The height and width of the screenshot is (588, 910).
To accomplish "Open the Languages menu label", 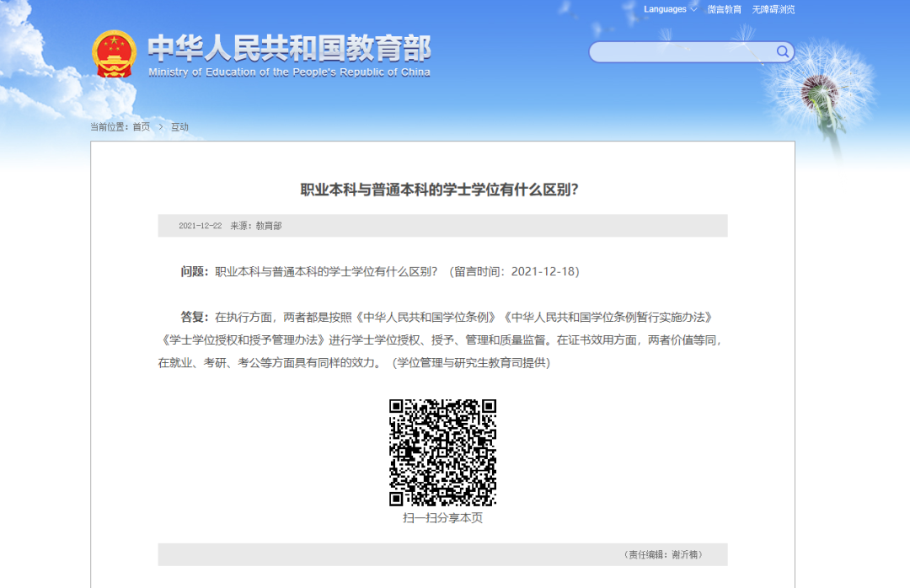I will [x=665, y=10].
